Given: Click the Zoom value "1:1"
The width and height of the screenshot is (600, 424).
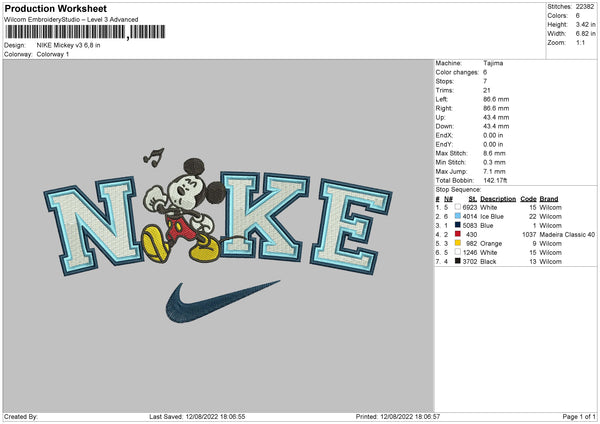Looking at the screenshot, I should click(x=580, y=42).
